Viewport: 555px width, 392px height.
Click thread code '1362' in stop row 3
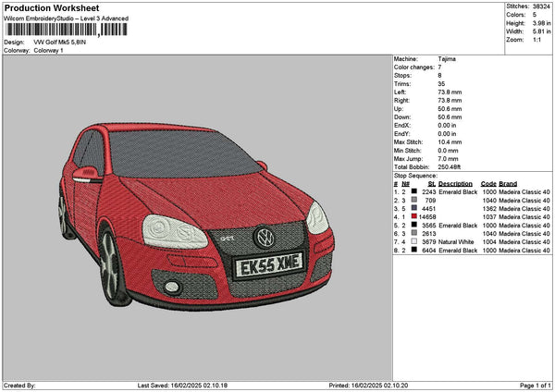[x=489, y=209]
